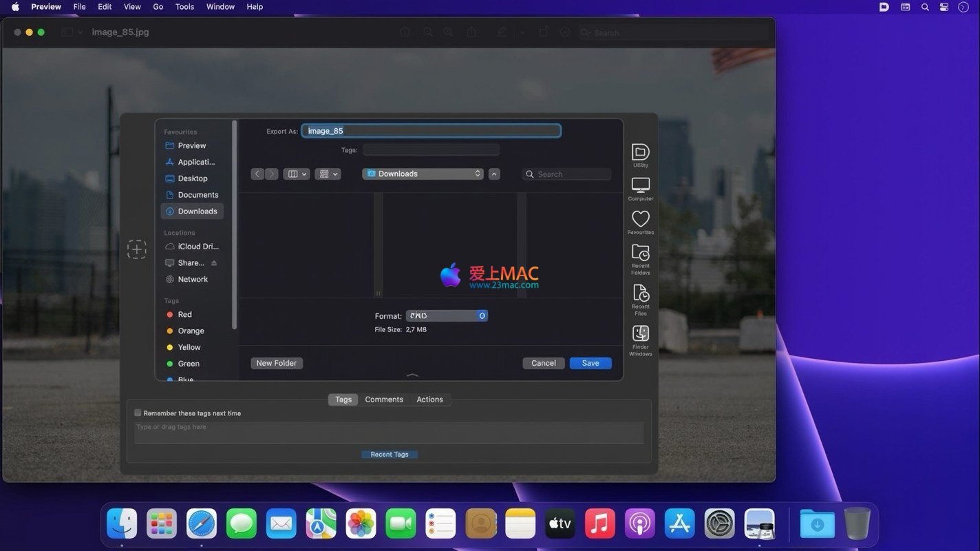Select Documents in the sidebar
Image resolution: width=980 pixels, height=551 pixels.
click(198, 195)
